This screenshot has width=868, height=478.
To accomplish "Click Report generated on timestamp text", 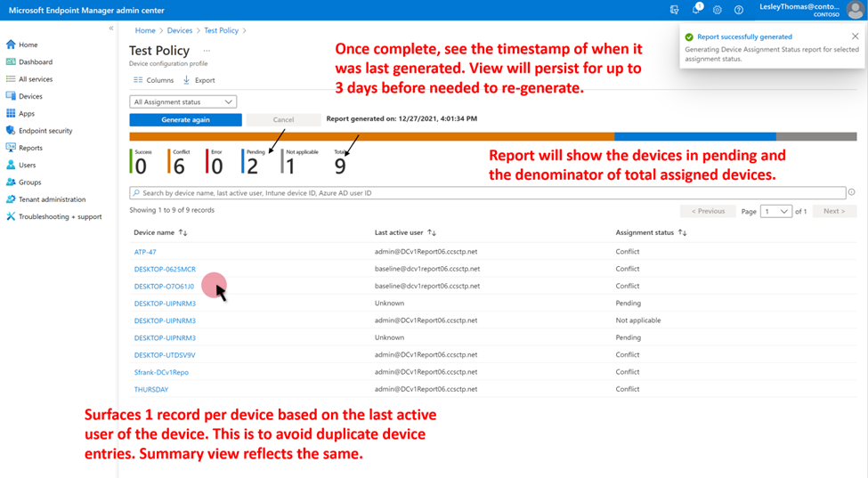I will (402, 118).
